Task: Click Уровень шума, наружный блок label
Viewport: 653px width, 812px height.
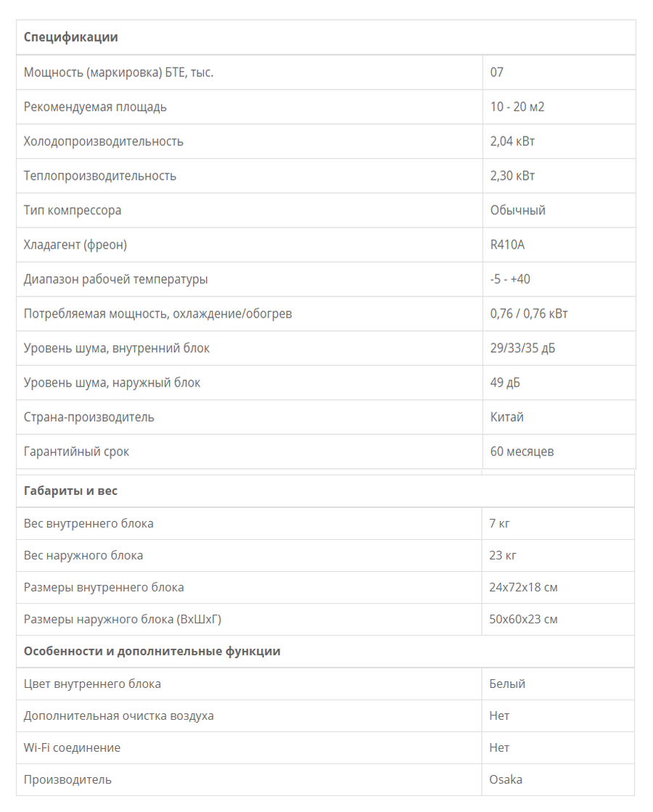Action: pos(112,382)
